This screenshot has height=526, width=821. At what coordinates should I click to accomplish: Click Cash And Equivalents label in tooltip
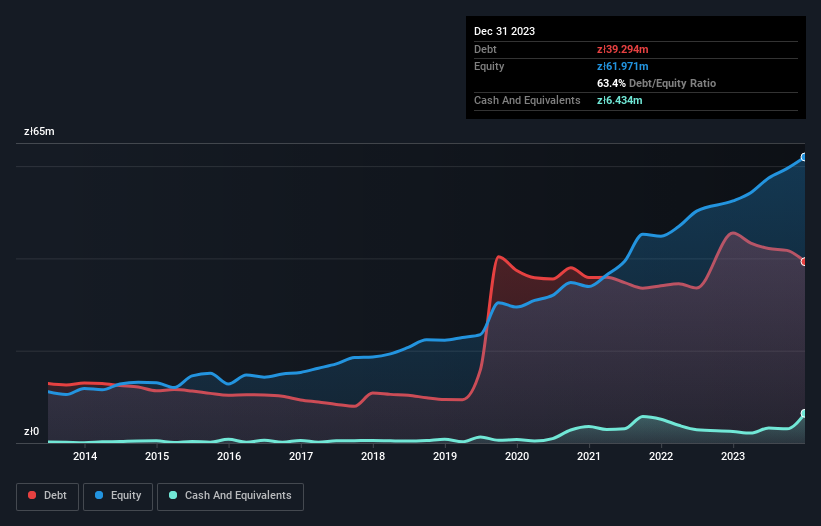(x=527, y=100)
